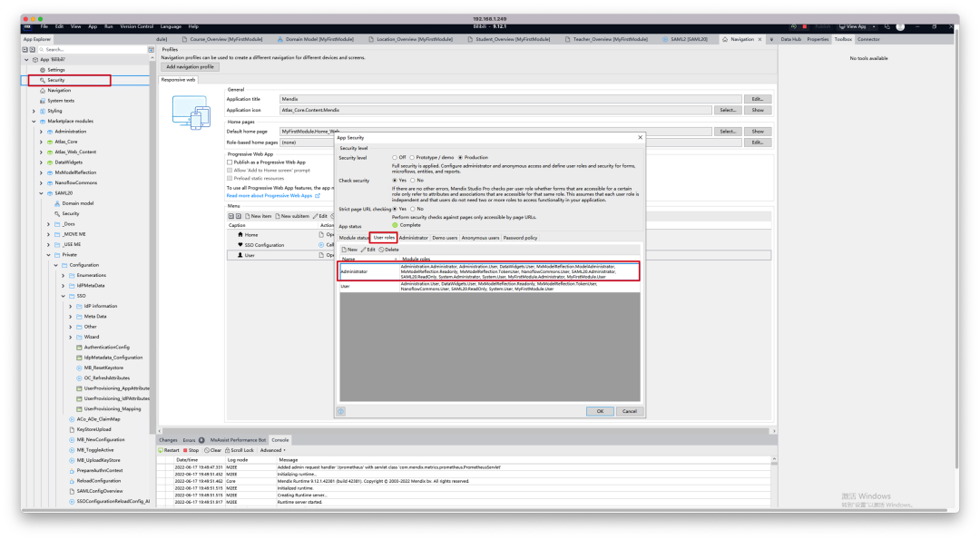
Task: Open the help icon in App Security dialog
Action: (x=341, y=411)
